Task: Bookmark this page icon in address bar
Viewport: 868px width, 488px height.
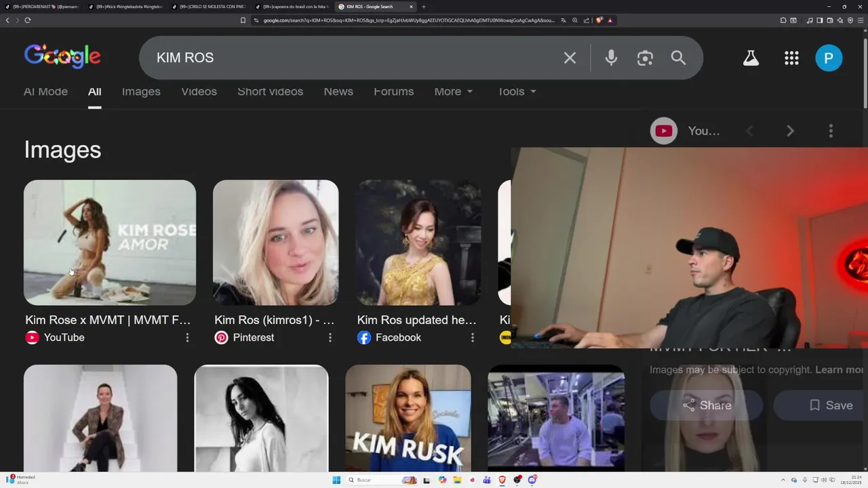Action: [243, 20]
